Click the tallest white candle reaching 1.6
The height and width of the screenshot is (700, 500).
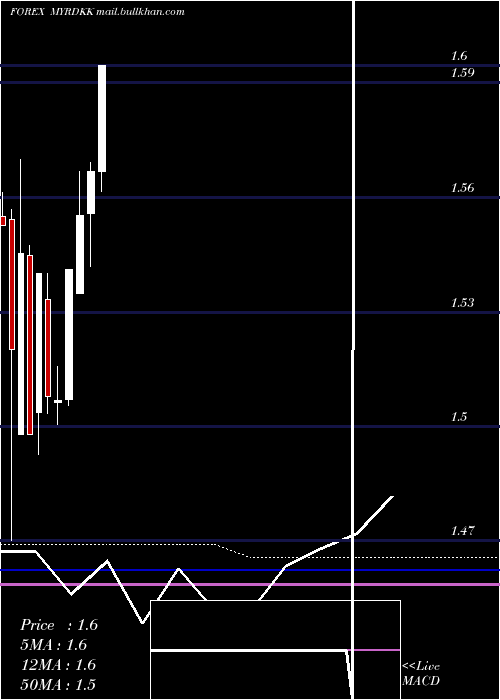tap(102, 118)
